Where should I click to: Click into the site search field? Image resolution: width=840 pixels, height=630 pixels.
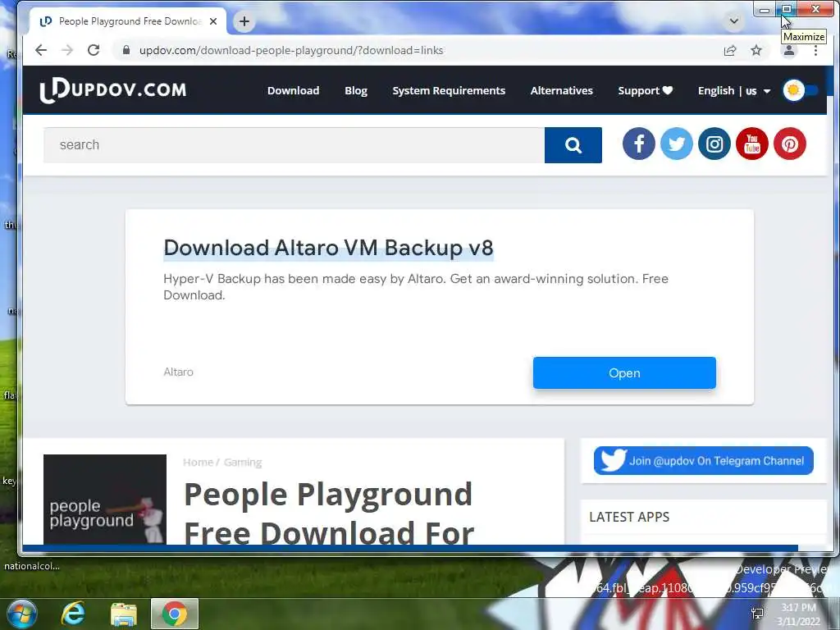(x=294, y=145)
